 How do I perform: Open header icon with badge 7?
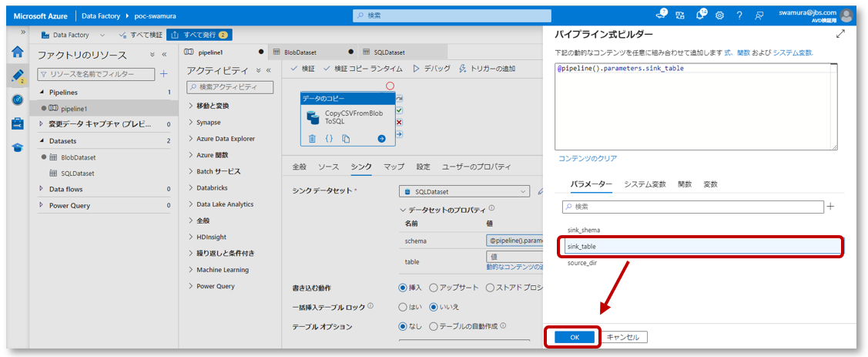(660, 15)
